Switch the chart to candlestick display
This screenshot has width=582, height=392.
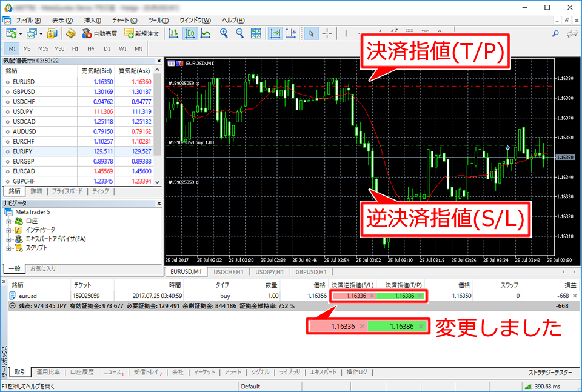188,35
